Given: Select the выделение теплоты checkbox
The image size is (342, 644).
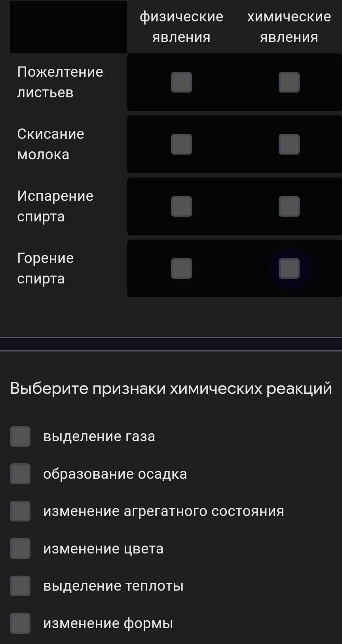Looking at the screenshot, I should click(x=20, y=586).
